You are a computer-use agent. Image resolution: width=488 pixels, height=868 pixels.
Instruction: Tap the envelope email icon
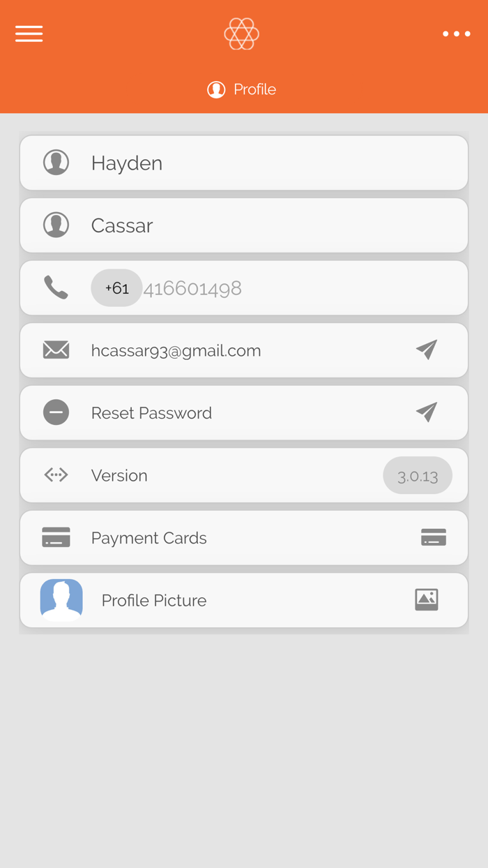pos(56,350)
